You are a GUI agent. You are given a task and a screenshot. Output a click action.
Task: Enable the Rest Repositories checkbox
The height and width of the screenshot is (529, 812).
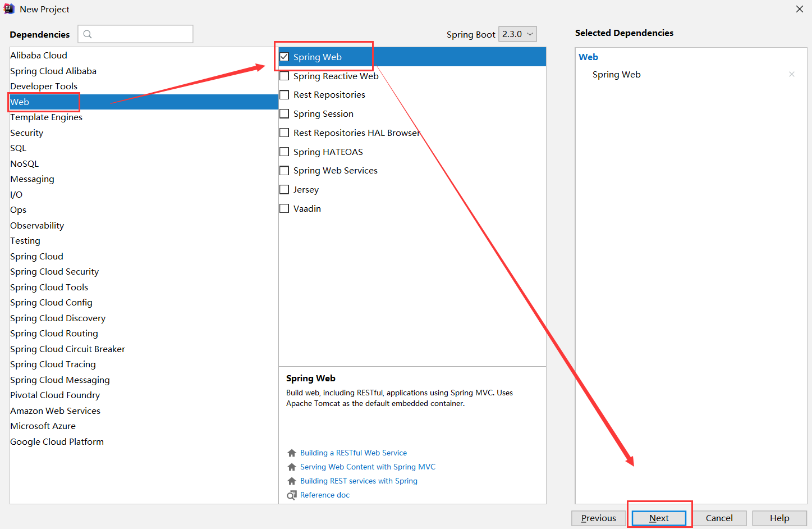coord(285,95)
